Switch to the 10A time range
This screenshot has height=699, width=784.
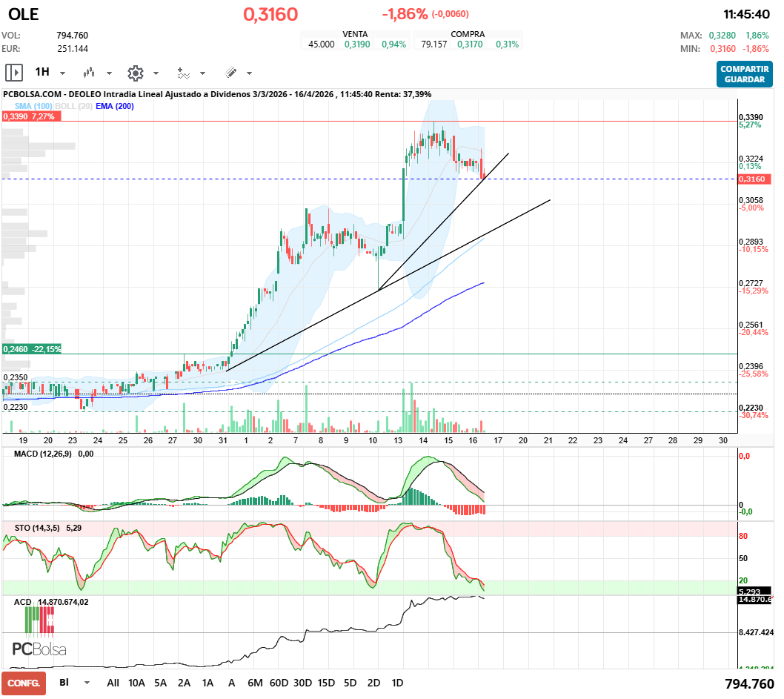(136, 683)
